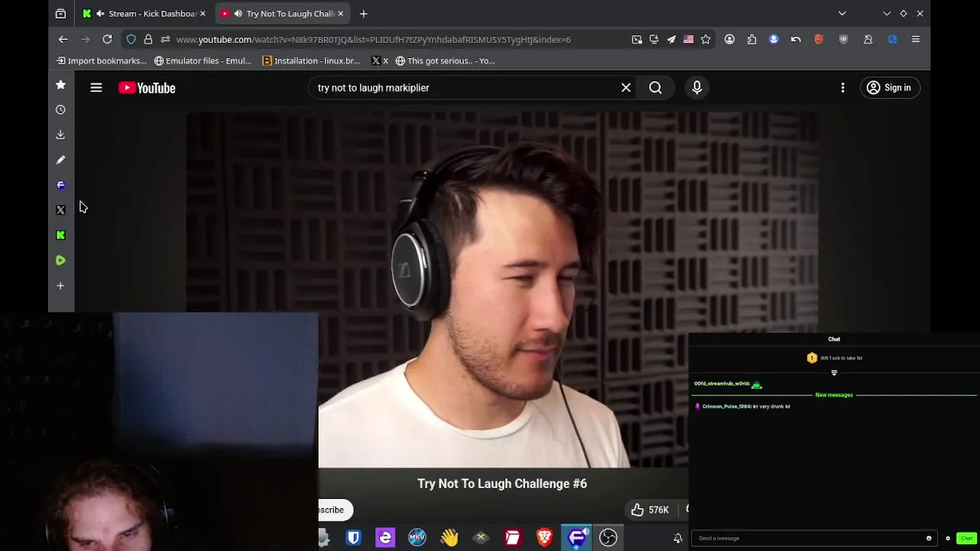Open the sidebar X web panel
The image size is (980, 551).
[60, 210]
